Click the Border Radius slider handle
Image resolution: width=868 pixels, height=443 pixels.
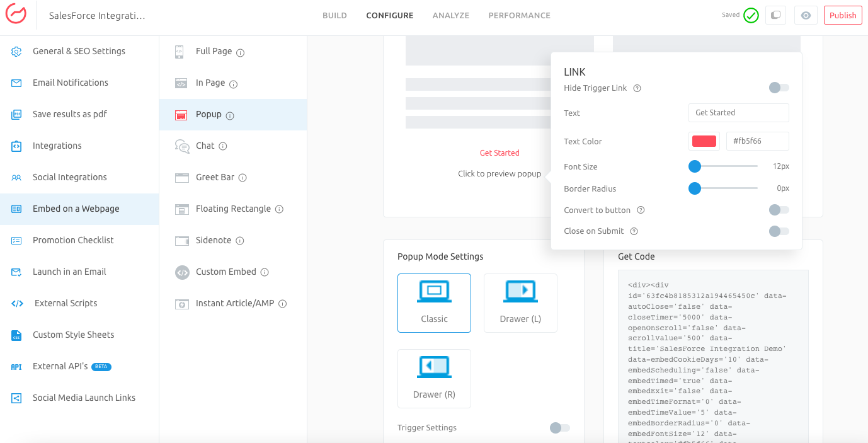pyautogui.click(x=695, y=188)
